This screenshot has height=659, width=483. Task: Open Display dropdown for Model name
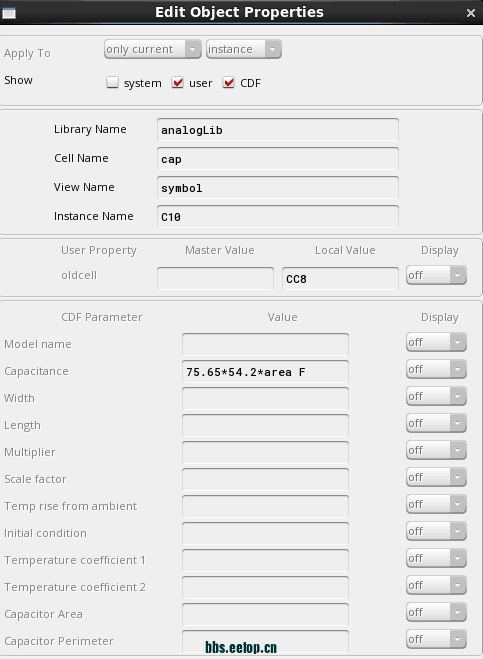click(x=436, y=343)
